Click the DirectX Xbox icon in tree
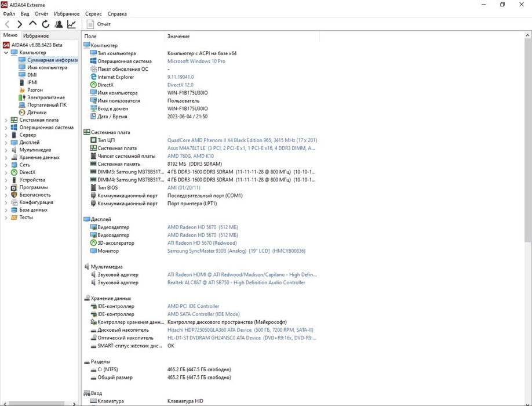 click(14, 172)
